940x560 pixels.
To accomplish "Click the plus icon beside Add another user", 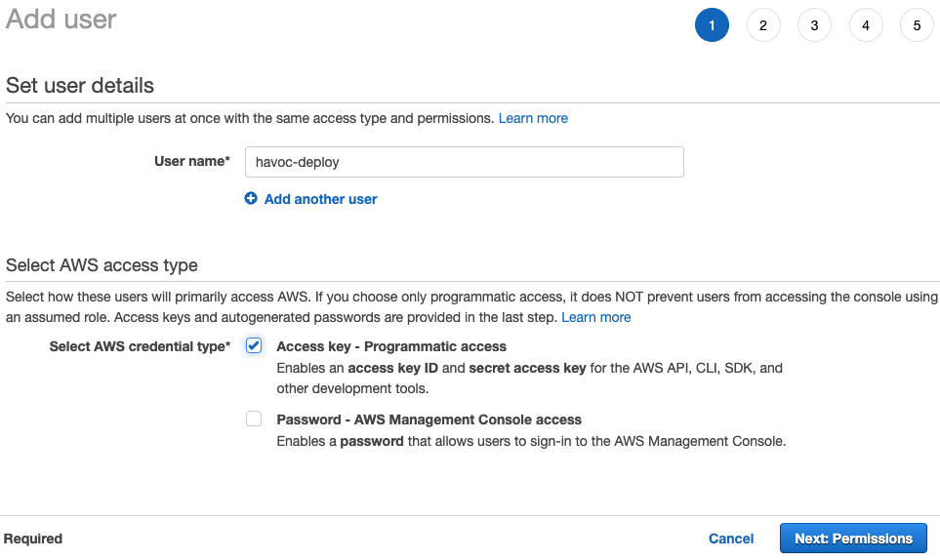I will 251,199.
